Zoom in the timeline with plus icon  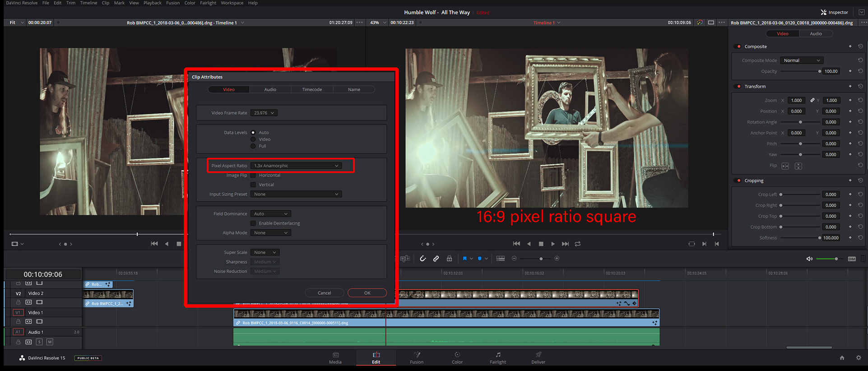[557, 259]
